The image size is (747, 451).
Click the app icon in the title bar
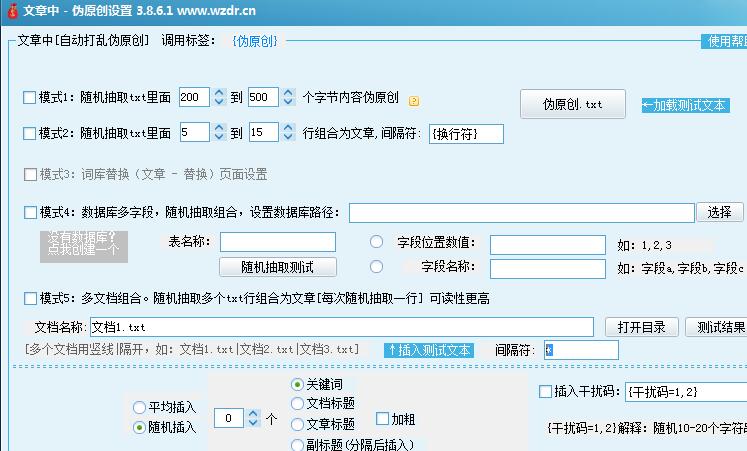13,10
